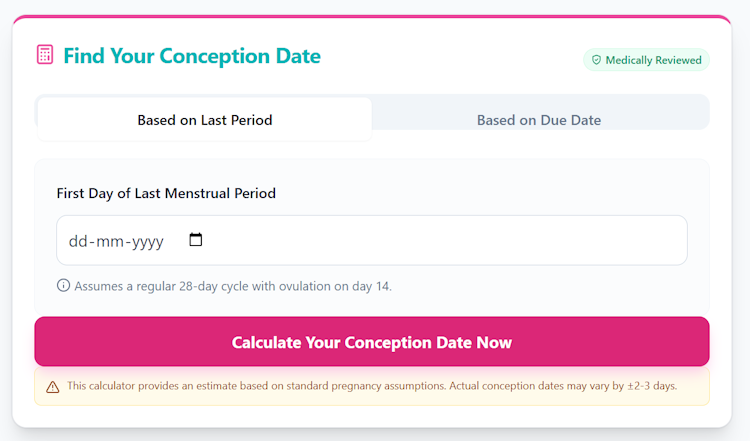Click the ±2-3 days variance text
Image resolution: width=750 pixels, height=441 pixels.
pyautogui.click(x=651, y=386)
